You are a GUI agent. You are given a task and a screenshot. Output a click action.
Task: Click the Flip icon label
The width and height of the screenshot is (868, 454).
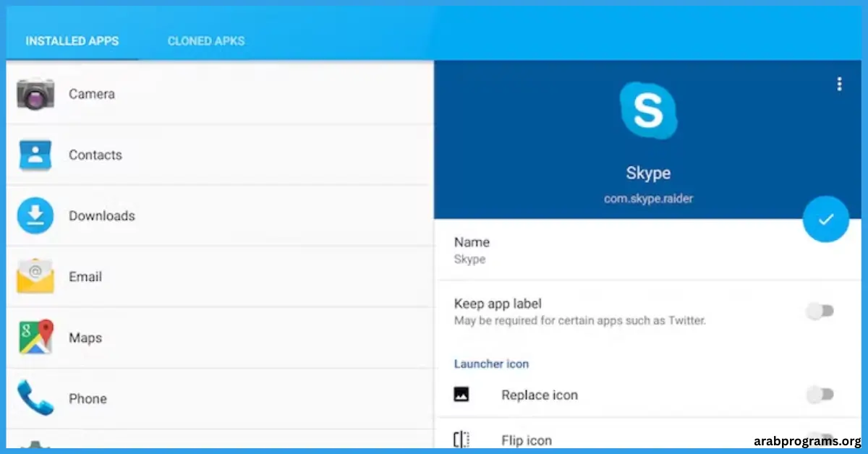[527, 440]
